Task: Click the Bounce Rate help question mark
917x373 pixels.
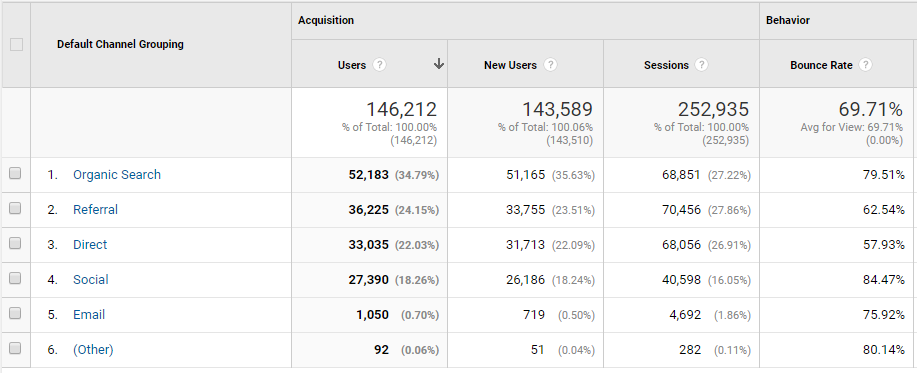Action: click(x=866, y=65)
